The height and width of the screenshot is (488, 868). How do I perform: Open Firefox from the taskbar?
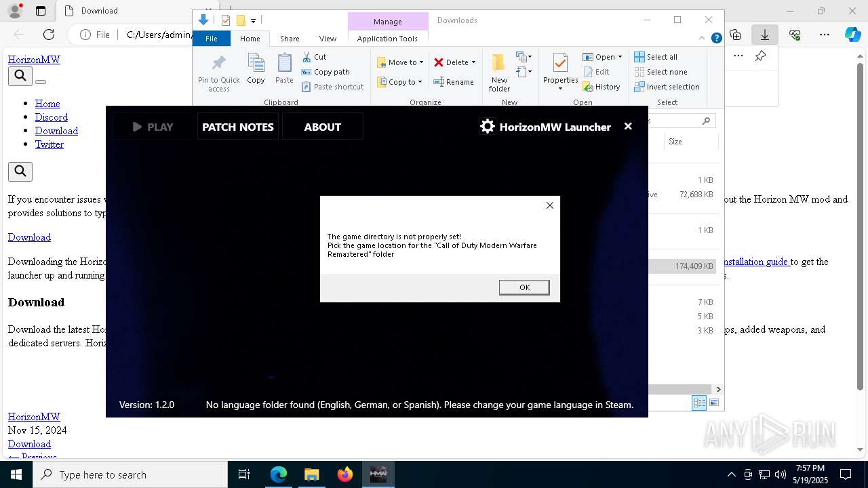(344, 474)
